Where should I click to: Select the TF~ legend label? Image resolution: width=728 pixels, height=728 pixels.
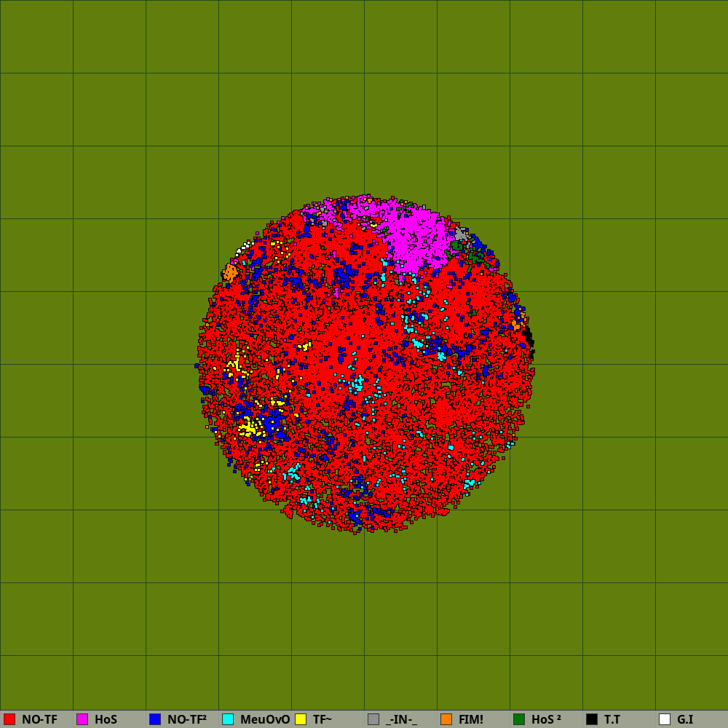click(323, 720)
